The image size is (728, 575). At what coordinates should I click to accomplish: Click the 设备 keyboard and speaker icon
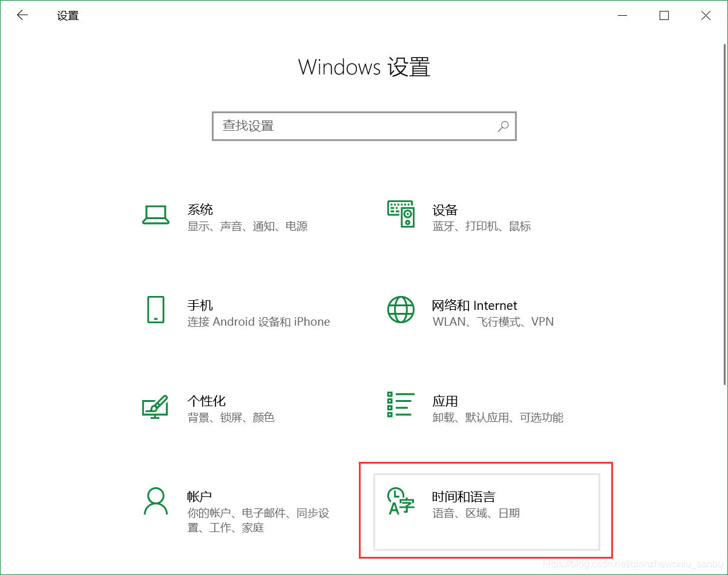click(401, 214)
